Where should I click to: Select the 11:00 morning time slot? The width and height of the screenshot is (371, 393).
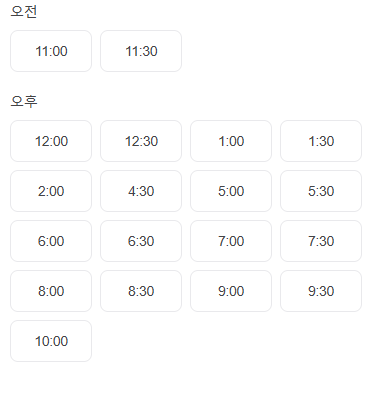point(51,51)
